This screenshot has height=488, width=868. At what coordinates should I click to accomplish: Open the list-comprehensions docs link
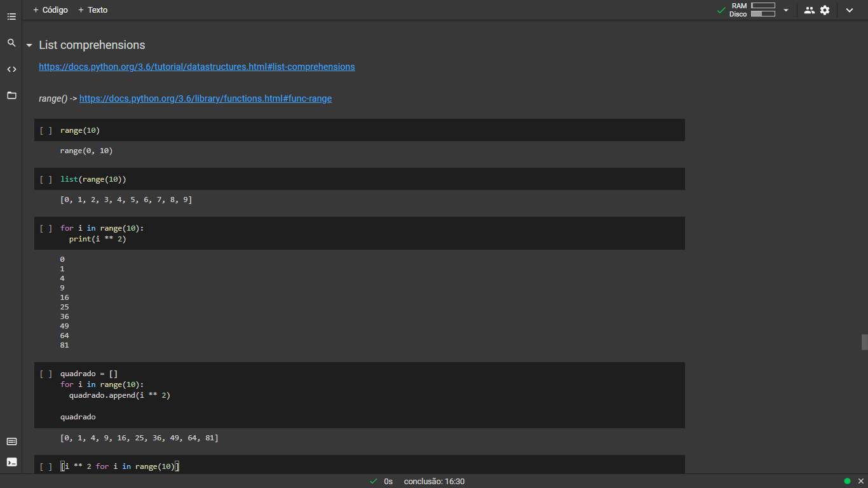(x=197, y=67)
